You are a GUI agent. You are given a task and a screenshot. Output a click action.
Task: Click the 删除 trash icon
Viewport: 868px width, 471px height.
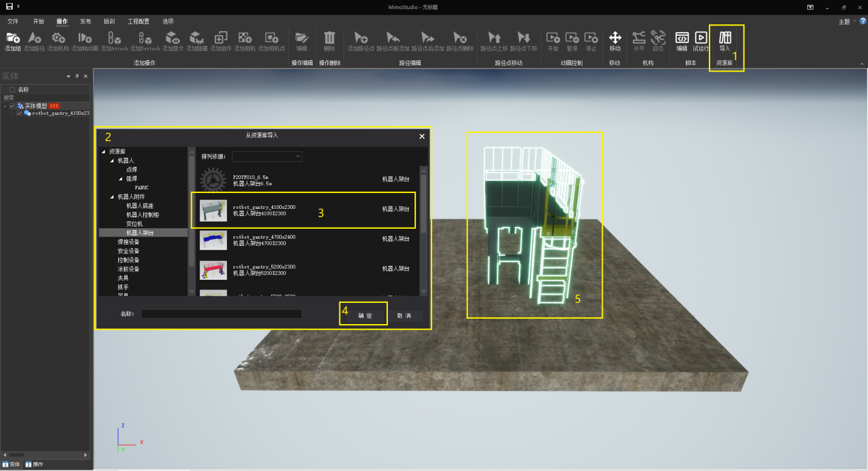(329, 38)
